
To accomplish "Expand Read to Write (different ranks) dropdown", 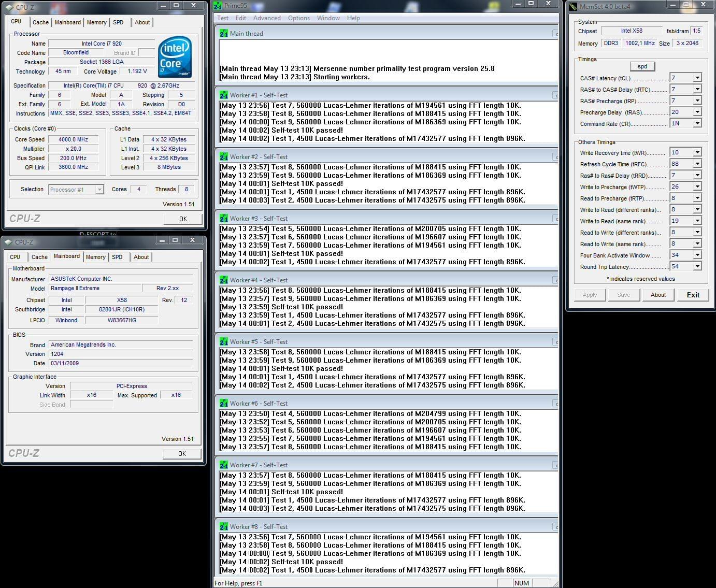I will click(x=697, y=232).
